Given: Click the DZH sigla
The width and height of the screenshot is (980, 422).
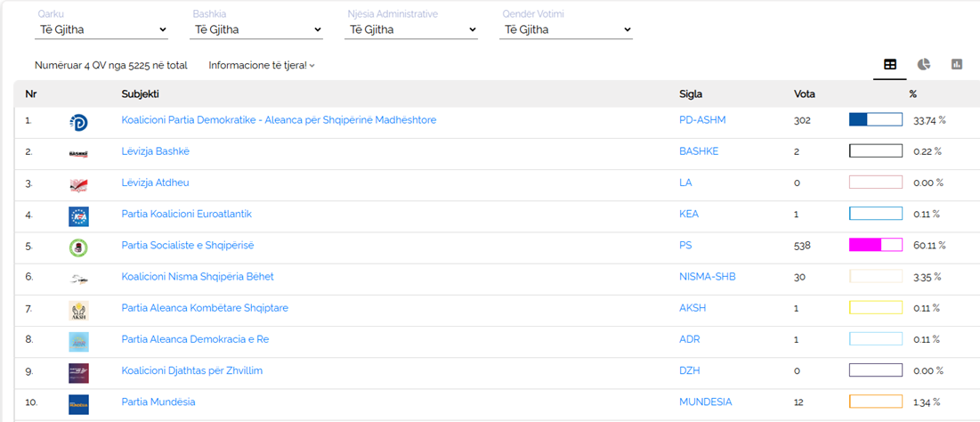Looking at the screenshot, I should (689, 370).
